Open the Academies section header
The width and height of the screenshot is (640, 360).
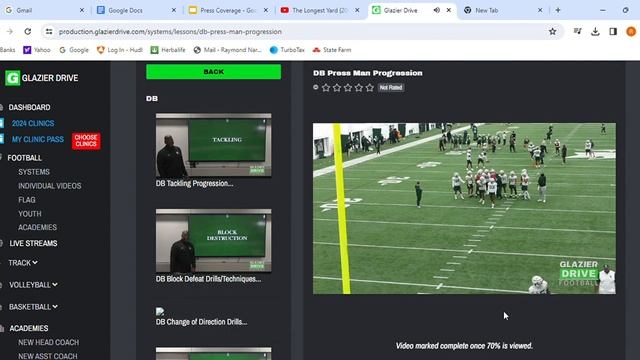tap(29, 328)
